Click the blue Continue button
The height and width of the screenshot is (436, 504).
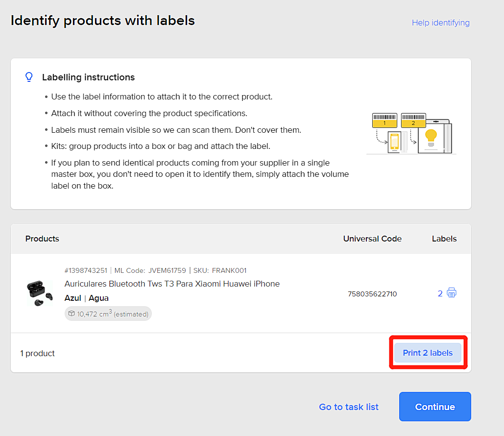click(x=435, y=407)
